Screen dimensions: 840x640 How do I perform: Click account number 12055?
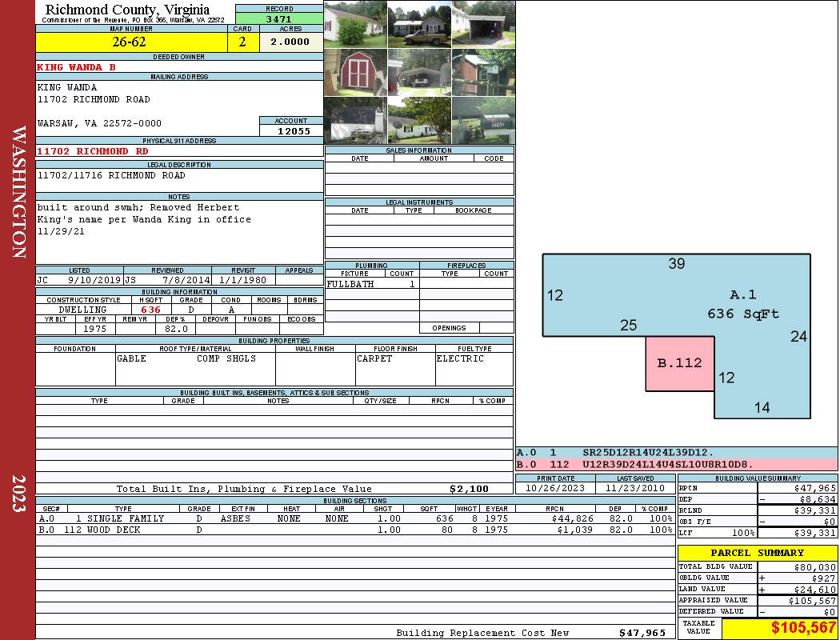[x=294, y=130]
